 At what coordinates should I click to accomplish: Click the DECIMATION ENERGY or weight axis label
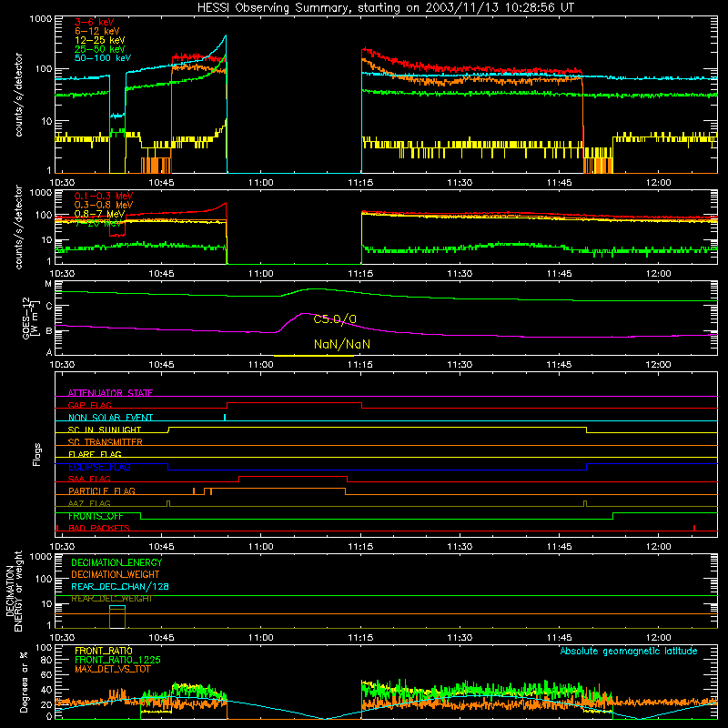[x=14, y=591]
